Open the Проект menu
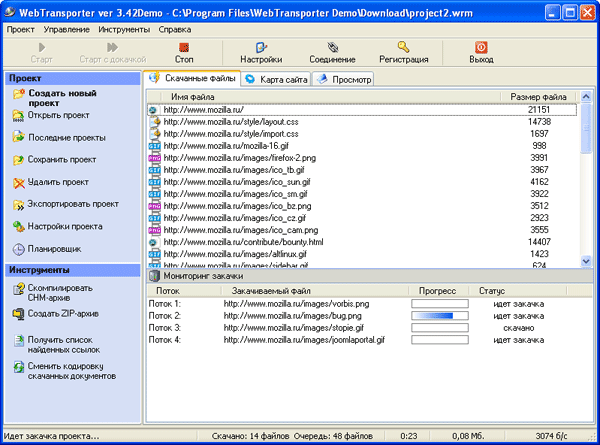The height and width of the screenshot is (445, 600). [21, 29]
